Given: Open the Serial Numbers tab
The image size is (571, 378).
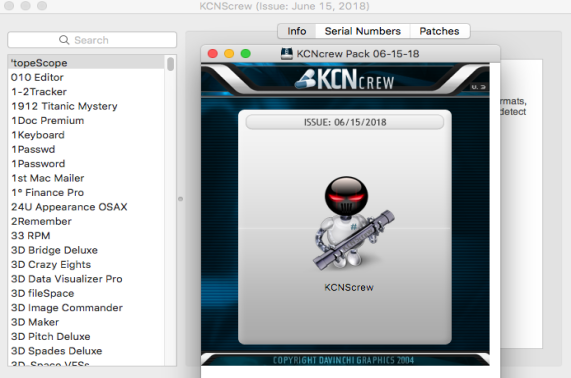Looking at the screenshot, I should [x=362, y=31].
